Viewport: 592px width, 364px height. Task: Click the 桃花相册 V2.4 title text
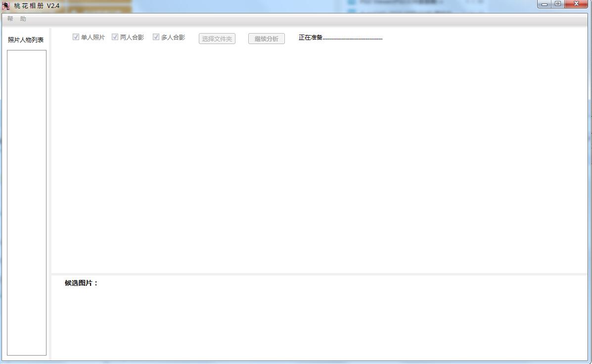[x=37, y=6]
